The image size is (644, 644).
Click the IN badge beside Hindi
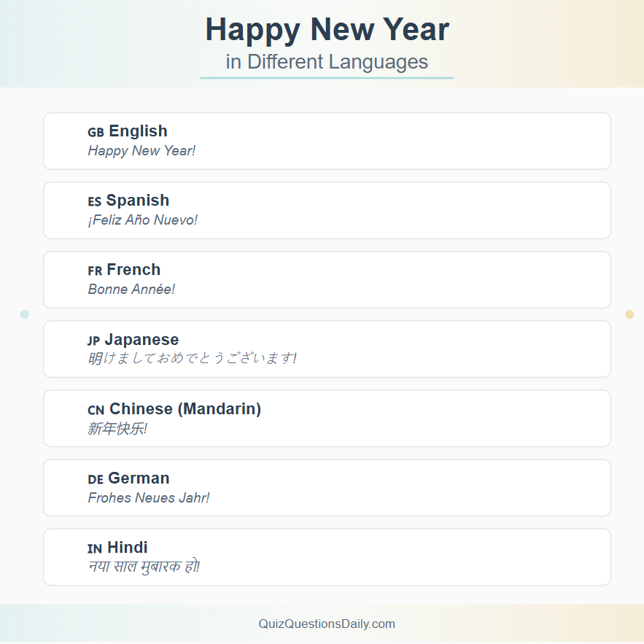point(94,548)
